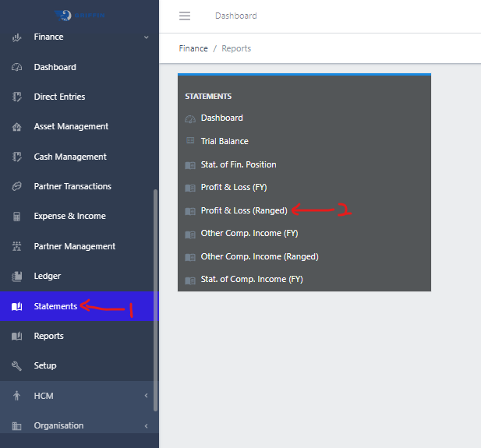The height and width of the screenshot is (448, 481).
Task: Open Profit & Loss (Ranged) statement
Action: (x=243, y=210)
